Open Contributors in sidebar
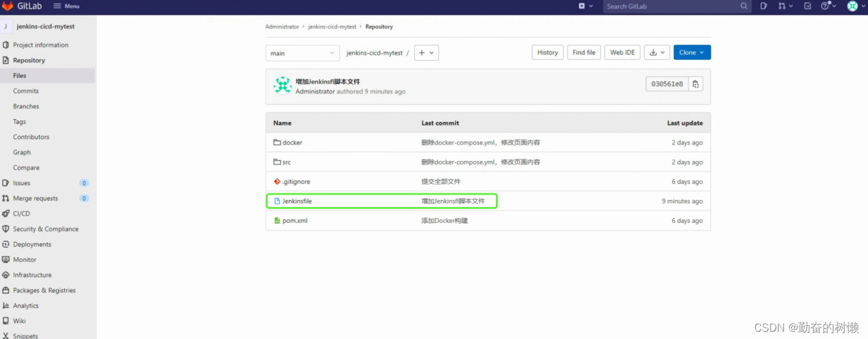This screenshot has height=339, width=868. (x=32, y=137)
